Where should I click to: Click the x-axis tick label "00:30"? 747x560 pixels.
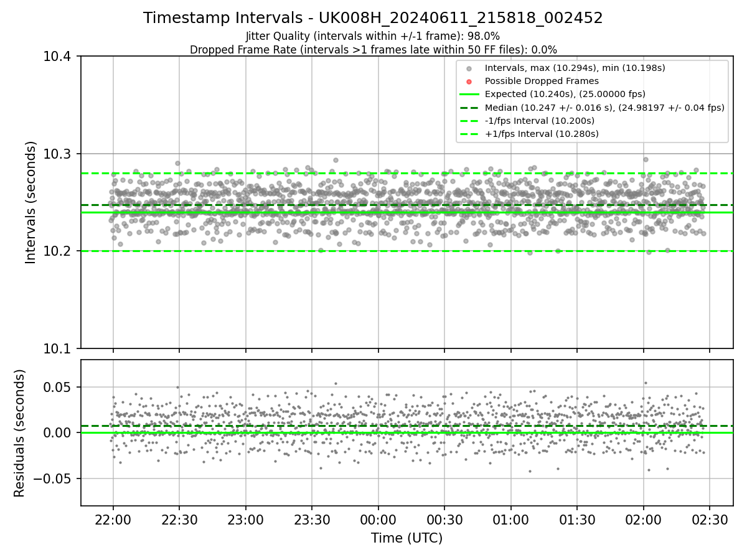click(x=444, y=520)
